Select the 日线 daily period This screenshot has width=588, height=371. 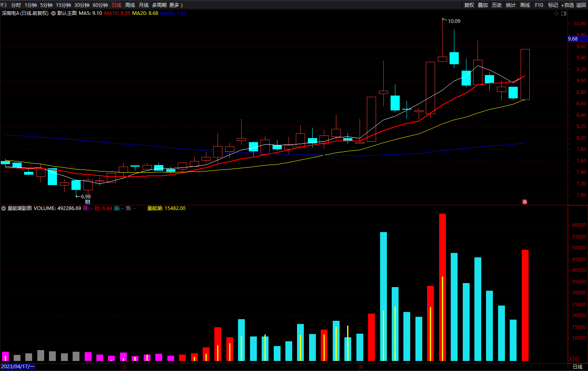(x=116, y=5)
